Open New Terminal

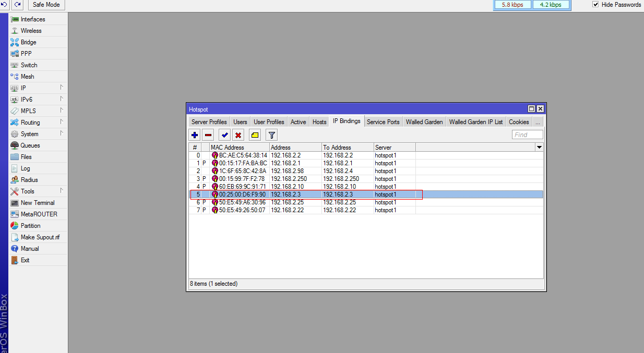point(38,203)
